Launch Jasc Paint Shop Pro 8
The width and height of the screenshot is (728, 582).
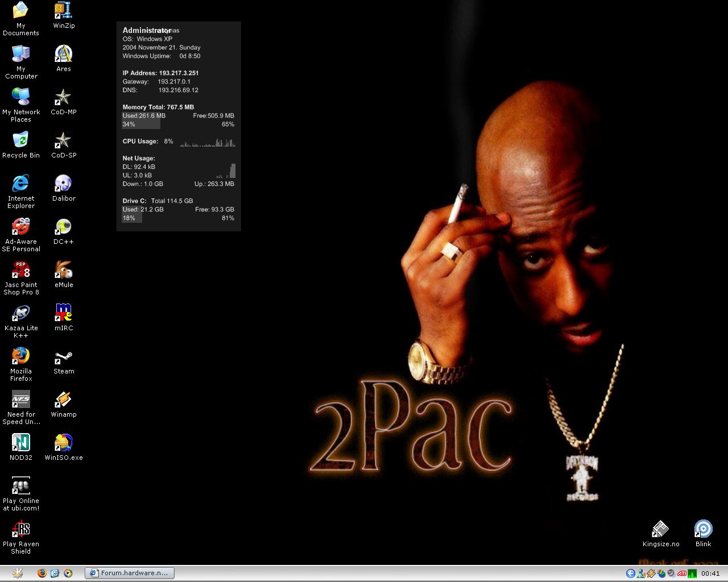pos(21,277)
